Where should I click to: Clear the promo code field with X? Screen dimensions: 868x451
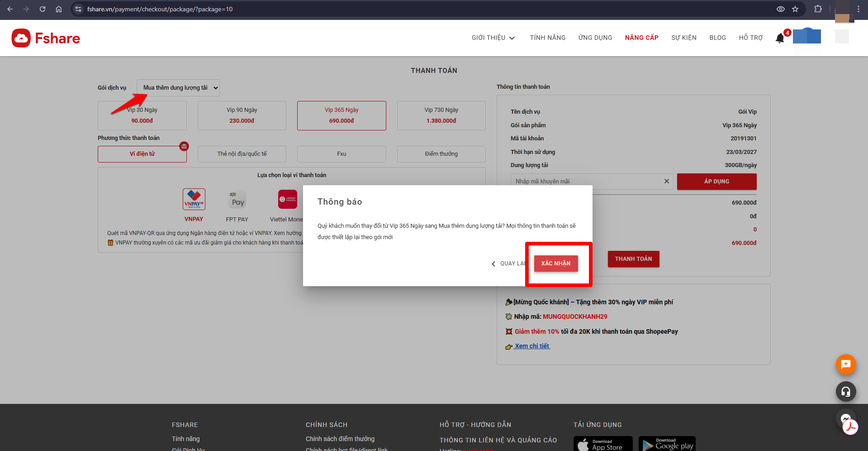click(666, 181)
